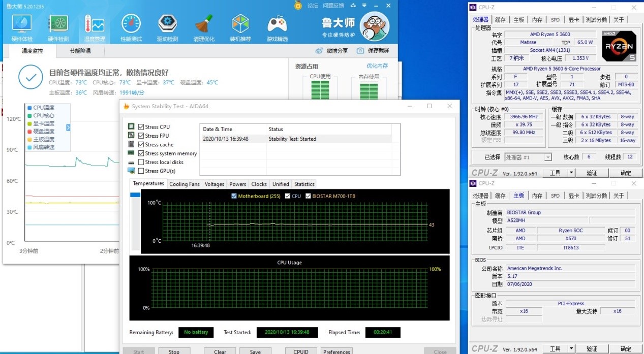Enable Stress GPU(s) checkbox
The height and width of the screenshot is (354, 644).
(x=141, y=171)
